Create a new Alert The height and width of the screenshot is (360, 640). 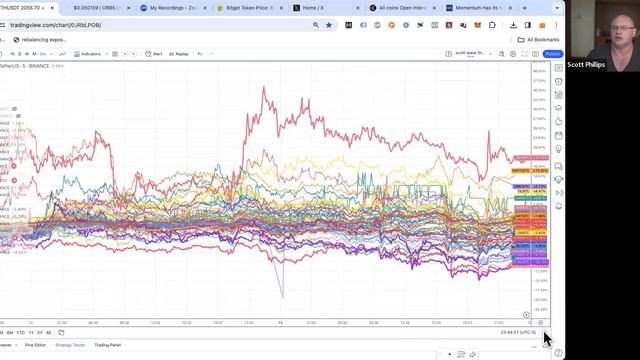[154, 54]
